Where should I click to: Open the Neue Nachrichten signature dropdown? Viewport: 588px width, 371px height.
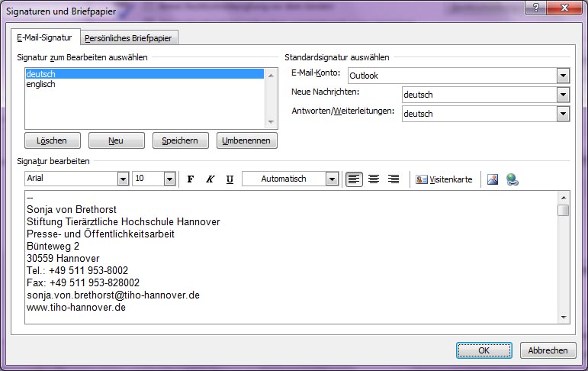563,95
